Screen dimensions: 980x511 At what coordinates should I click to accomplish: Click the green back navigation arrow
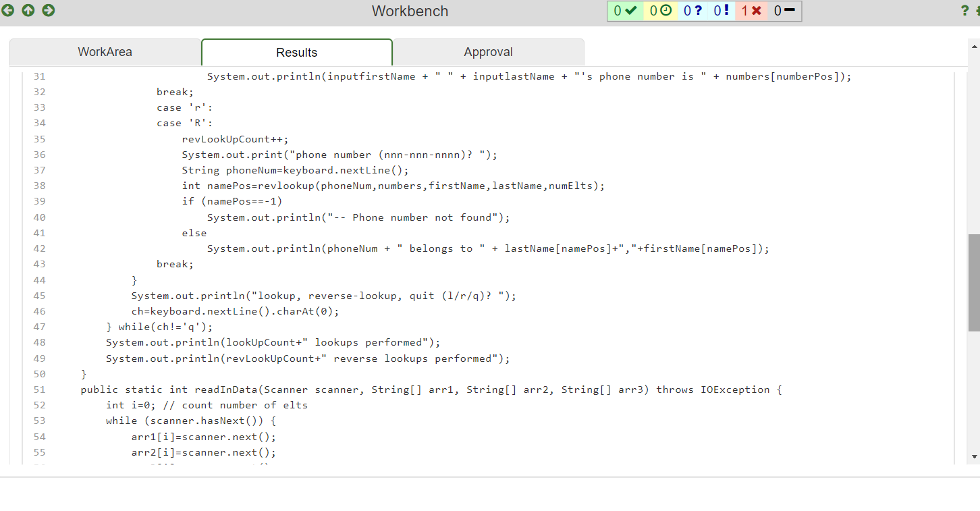click(9, 10)
